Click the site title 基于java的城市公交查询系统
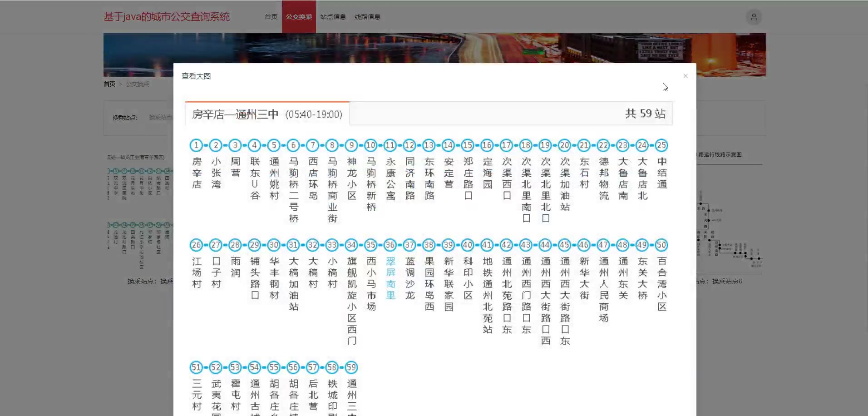Viewport: 868px width, 416px height. click(167, 17)
